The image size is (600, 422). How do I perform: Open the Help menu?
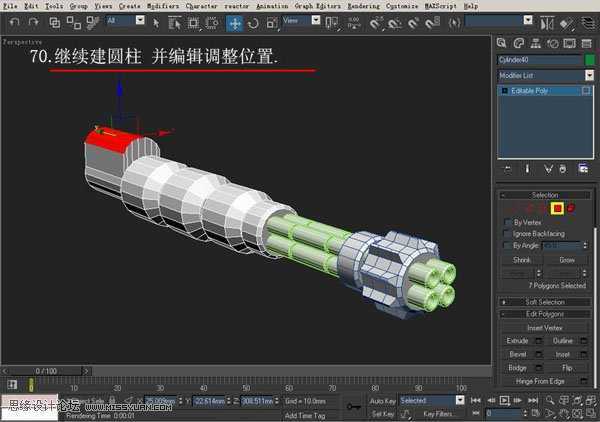[x=471, y=6]
